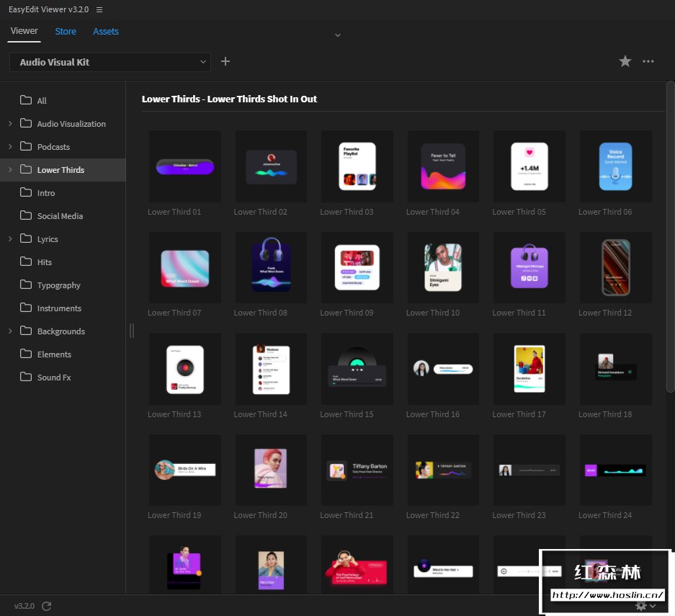Viewport: 675px width, 616px height.
Task: Select the Lower Thirds category
Action: tap(63, 169)
